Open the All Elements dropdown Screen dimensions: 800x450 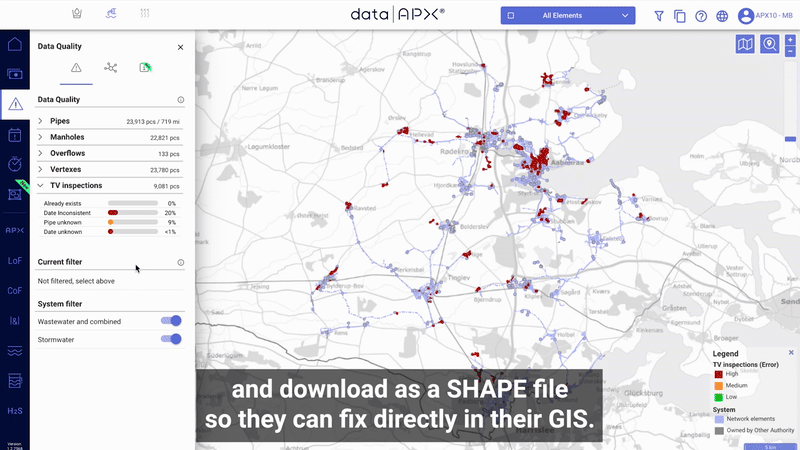coord(568,16)
